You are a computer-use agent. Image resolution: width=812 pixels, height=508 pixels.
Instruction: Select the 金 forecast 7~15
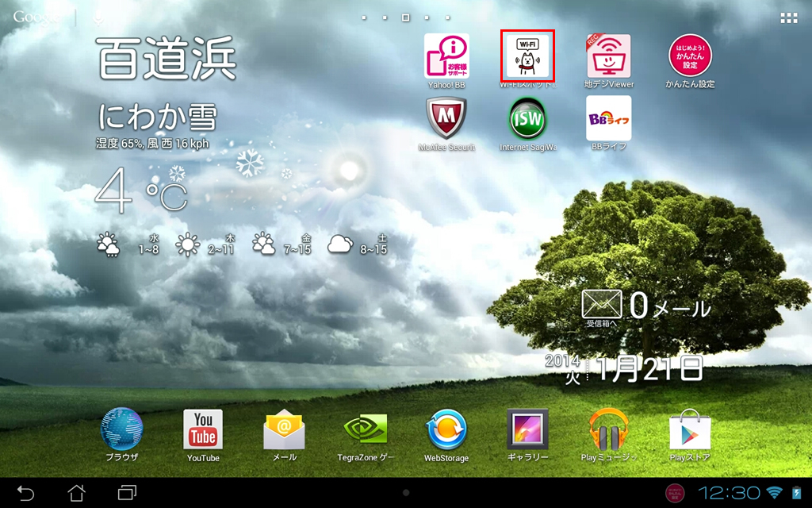pyautogui.click(x=282, y=244)
